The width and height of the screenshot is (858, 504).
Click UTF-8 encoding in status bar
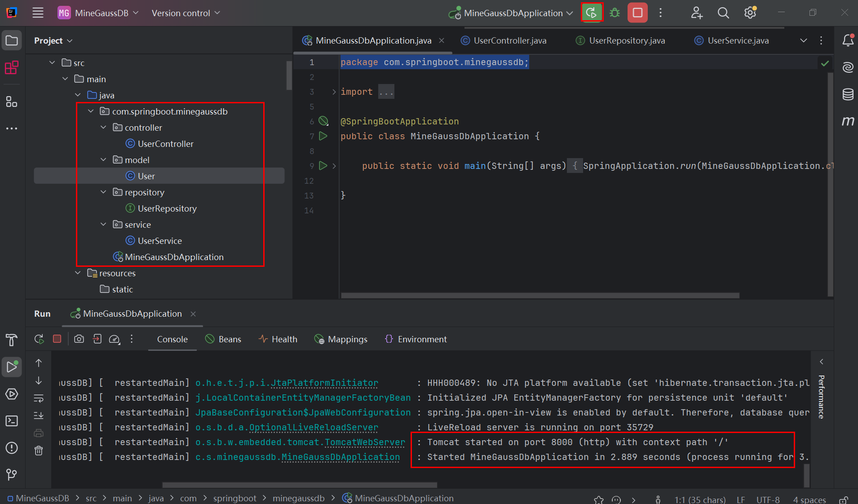pyautogui.click(x=768, y=500)
